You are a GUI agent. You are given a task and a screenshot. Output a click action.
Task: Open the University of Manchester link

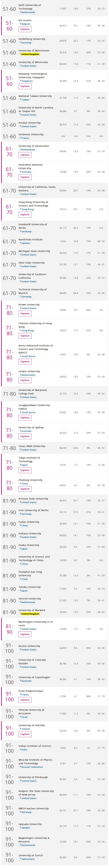pyautogui.click(x=34, y=51)
